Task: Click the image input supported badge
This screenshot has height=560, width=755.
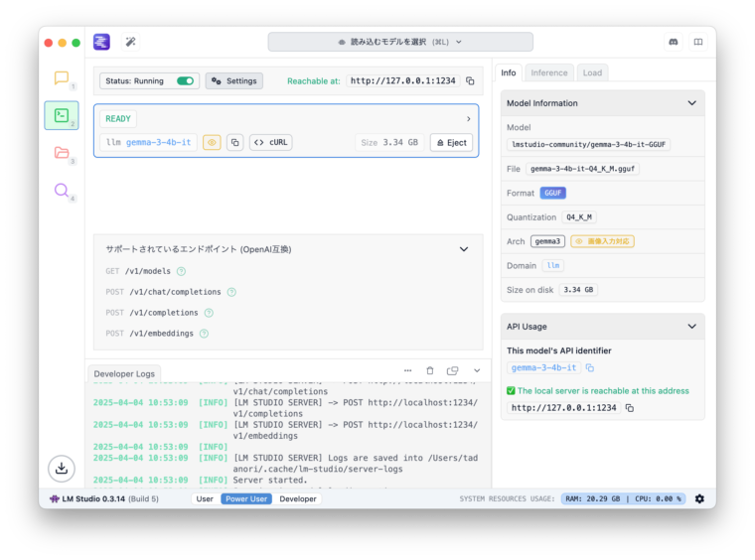Action: click(602, 241)
